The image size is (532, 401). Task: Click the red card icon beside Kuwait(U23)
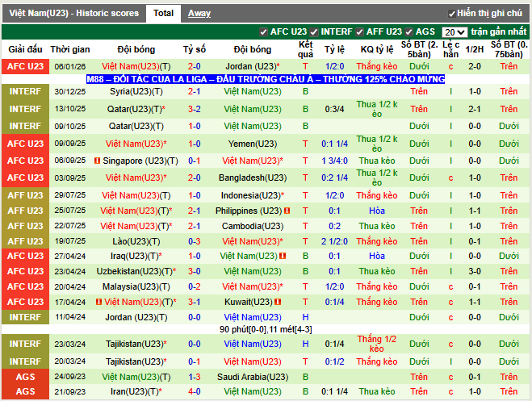click(278, 302)
